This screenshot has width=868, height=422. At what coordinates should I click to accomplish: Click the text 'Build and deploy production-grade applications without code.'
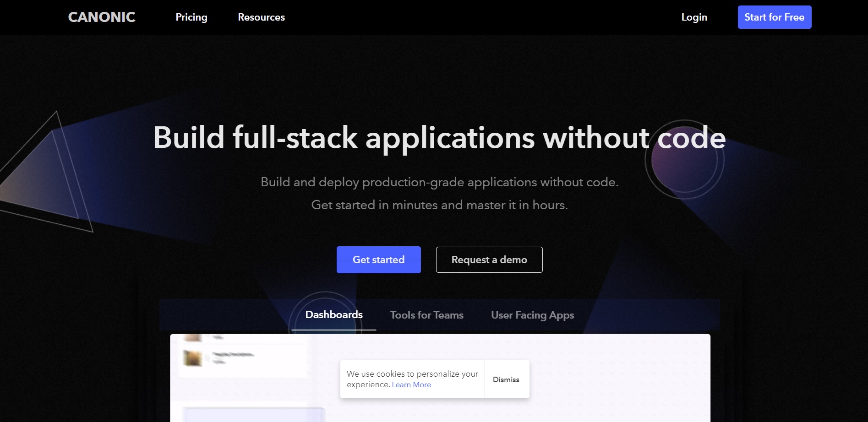click(440, 182)
